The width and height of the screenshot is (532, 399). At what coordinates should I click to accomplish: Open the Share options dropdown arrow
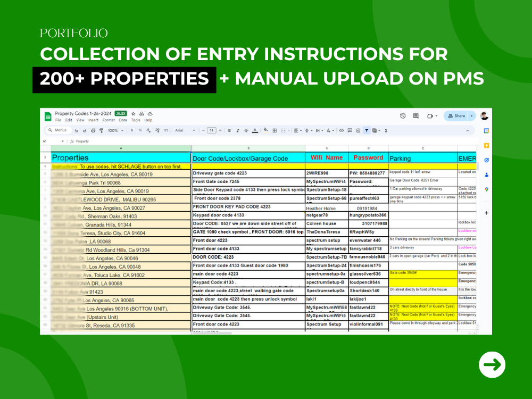[471, 116]
